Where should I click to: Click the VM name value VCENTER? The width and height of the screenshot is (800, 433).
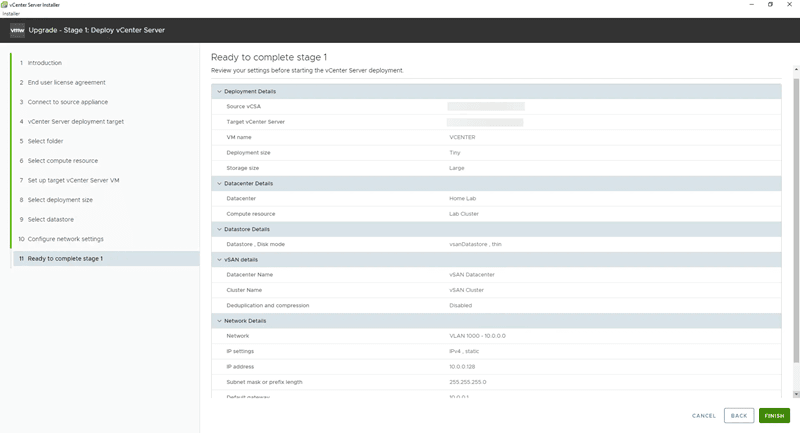462,137
